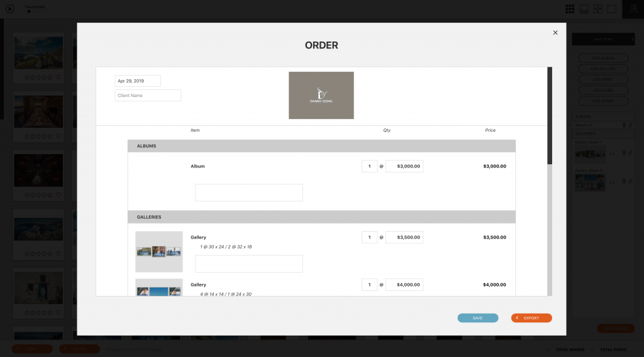
Task: Select the Album quantity box
Action: coord(370,166)
